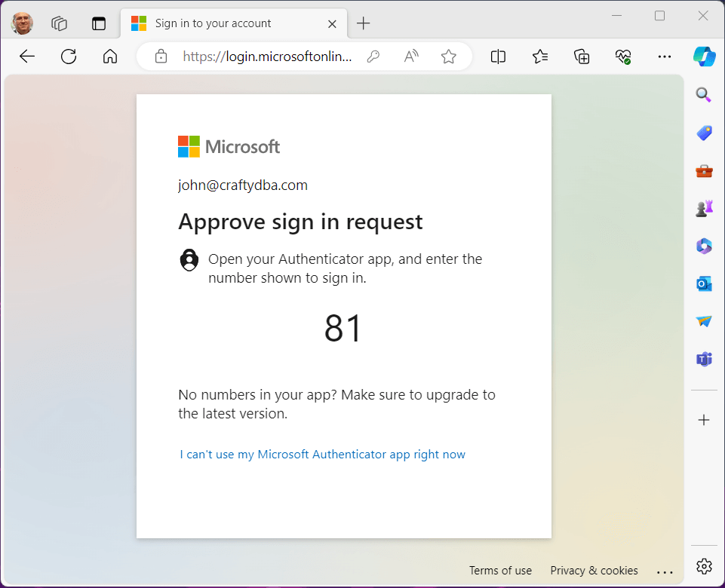
Task: Click the Microsoft logo
Action: click(229, 146)
